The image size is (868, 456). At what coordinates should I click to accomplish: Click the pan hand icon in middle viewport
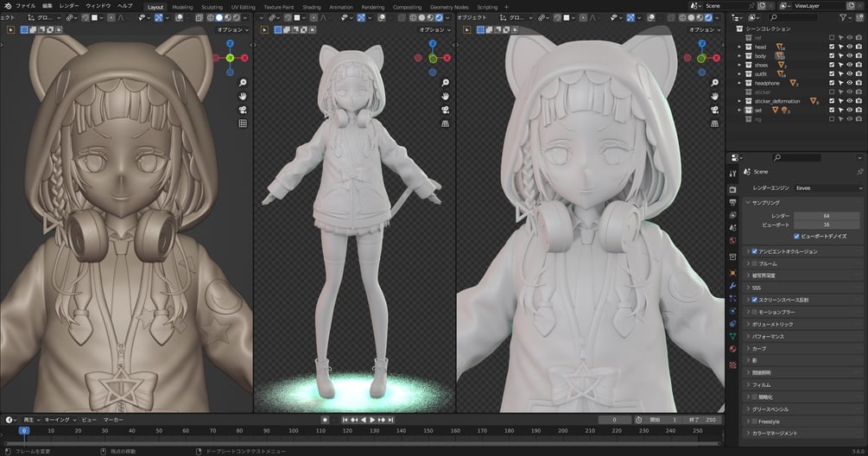445,96
